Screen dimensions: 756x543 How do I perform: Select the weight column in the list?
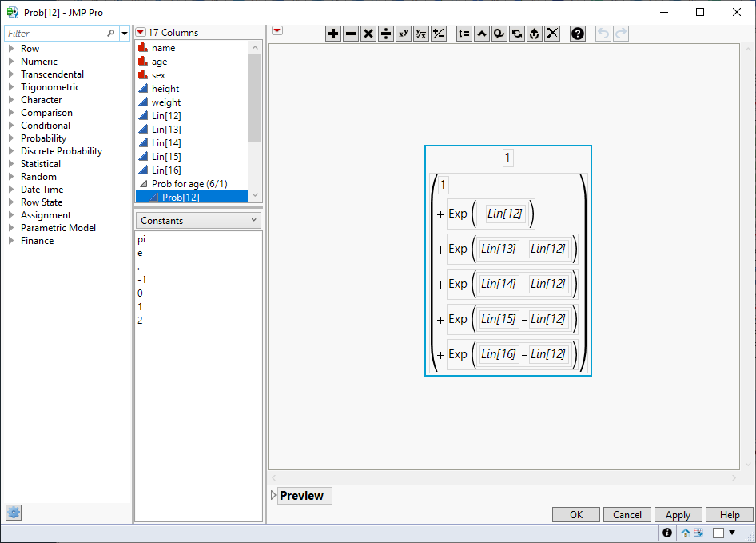pos(165,102)
